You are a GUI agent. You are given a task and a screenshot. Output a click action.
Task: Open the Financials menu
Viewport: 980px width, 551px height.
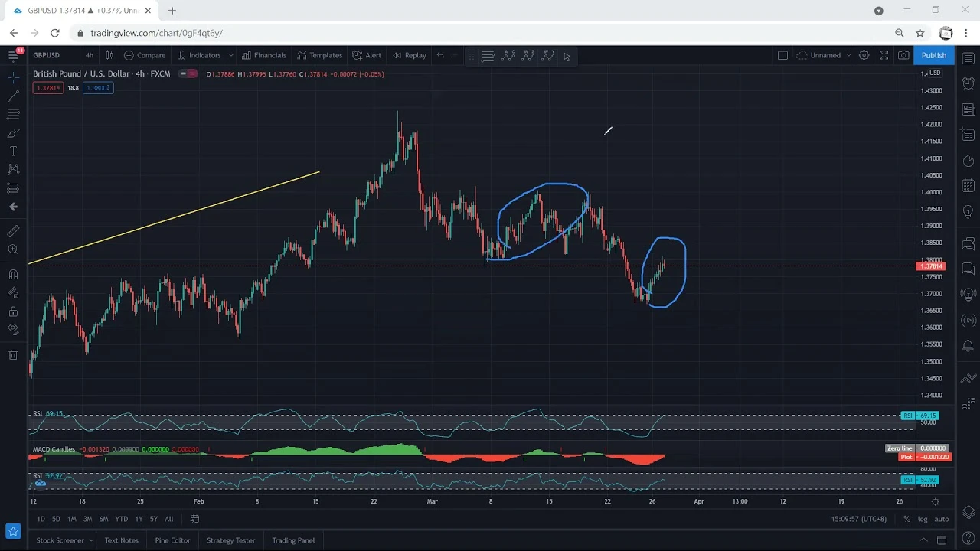coord(264,55)
